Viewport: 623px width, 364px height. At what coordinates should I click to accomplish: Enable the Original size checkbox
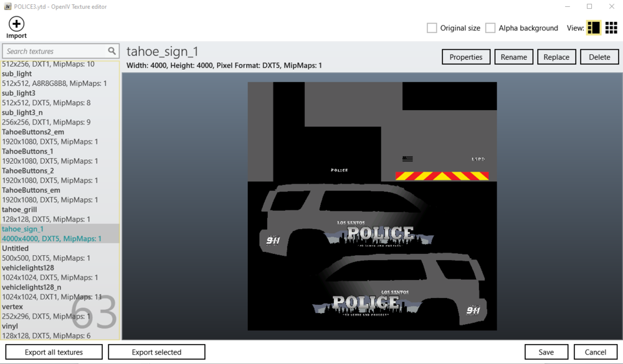(x=432, y=28)
